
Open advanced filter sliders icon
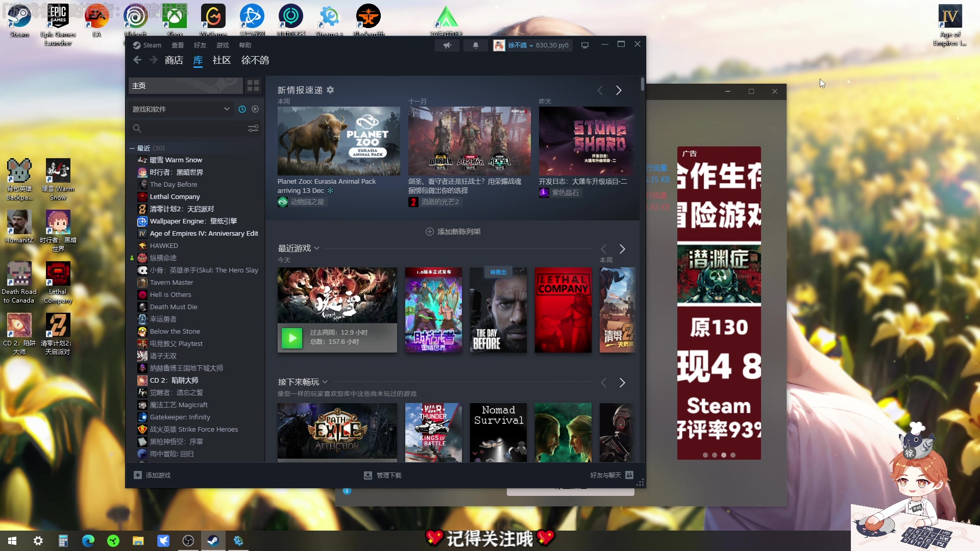(x=253, y=129)
